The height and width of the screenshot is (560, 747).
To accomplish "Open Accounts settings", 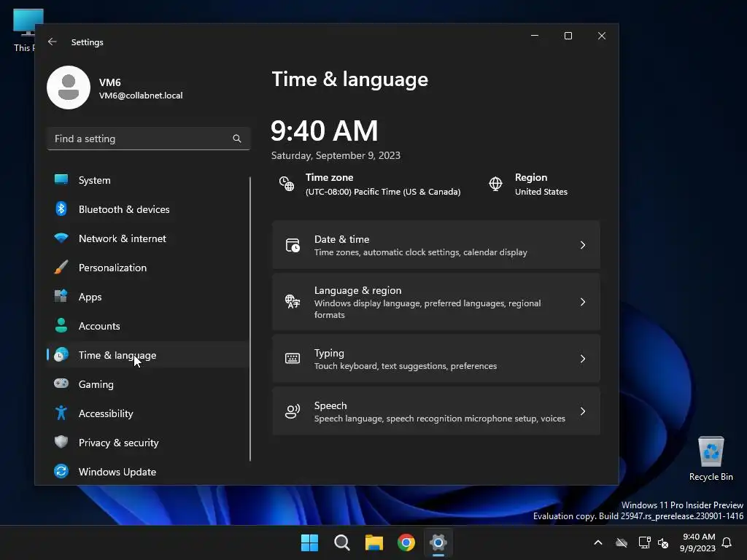I will click(99, 326).
